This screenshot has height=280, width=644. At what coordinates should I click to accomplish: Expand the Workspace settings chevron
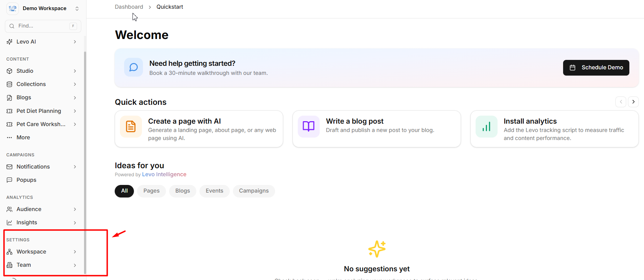point(75,252)
